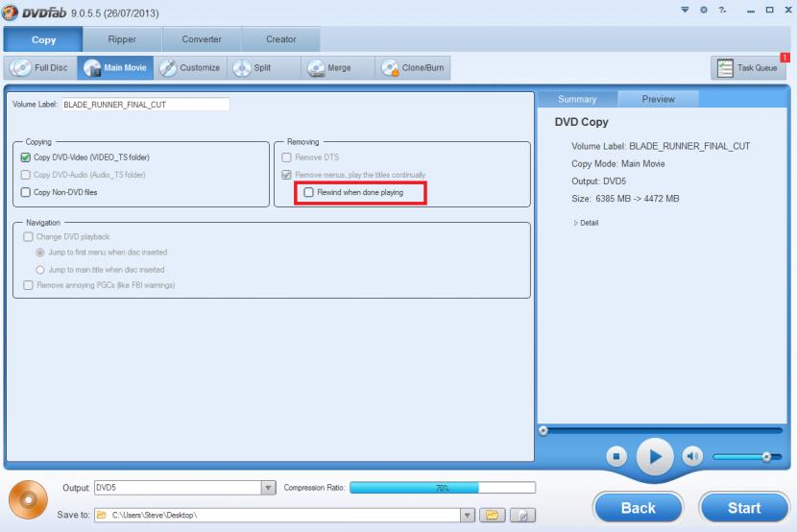Enable Copy Non-DVD files
The width and height of the screenshot is (797, 532).
tap(25, 192)
